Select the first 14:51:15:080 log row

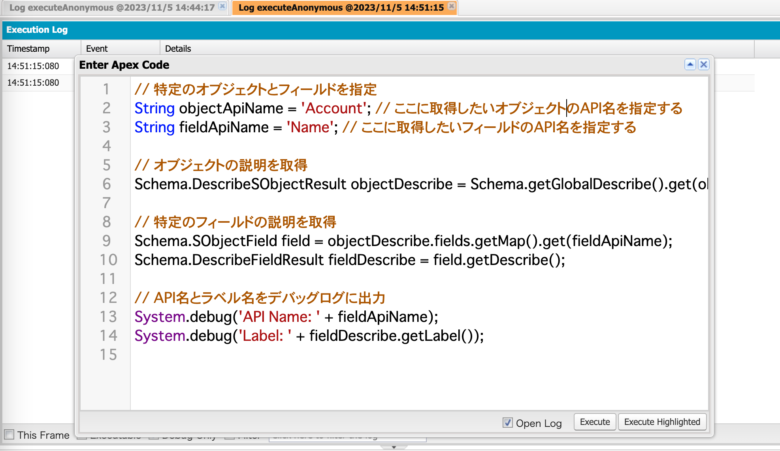point(32,66)
